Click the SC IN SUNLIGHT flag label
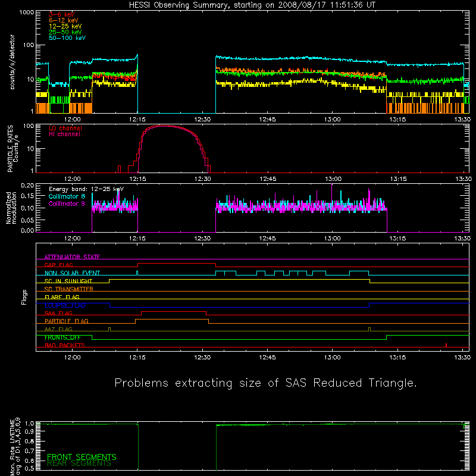Image resolution: width=476 pixels, height=476 pixels. 68,281
